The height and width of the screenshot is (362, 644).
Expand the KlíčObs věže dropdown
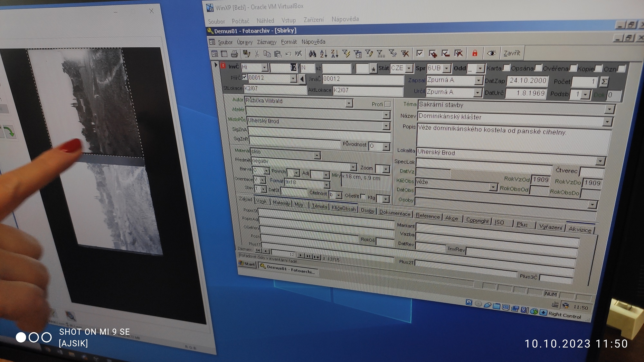pyautogui.click(x=493, y=187)
